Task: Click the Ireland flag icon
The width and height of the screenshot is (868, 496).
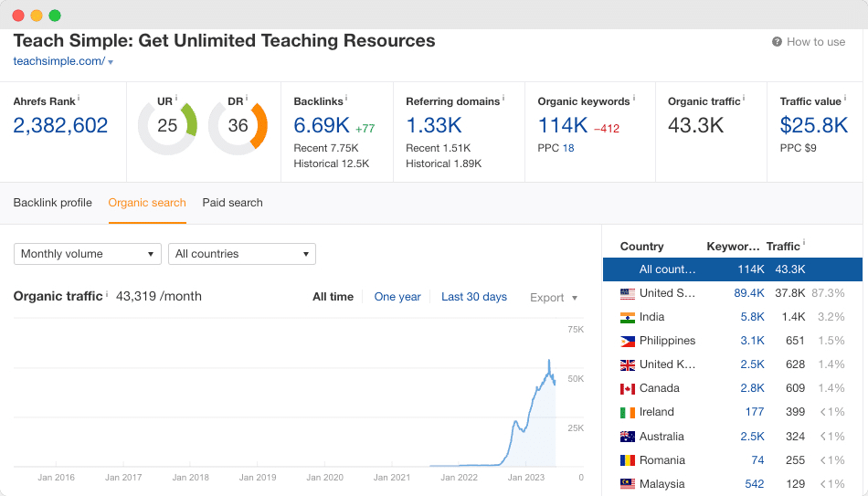Action: [x=627, y=412]
